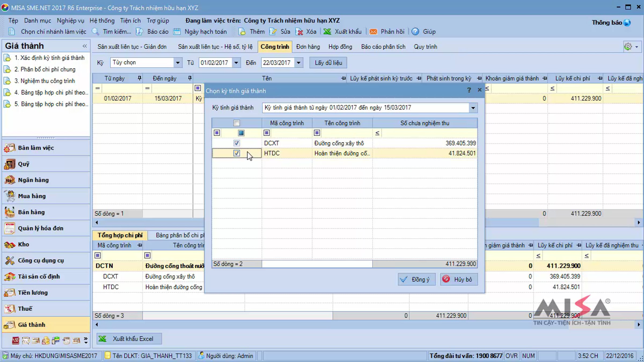Open the Mã công trình filter operator in dialog
The image size is (644, 362).
(x=266, y=133)
